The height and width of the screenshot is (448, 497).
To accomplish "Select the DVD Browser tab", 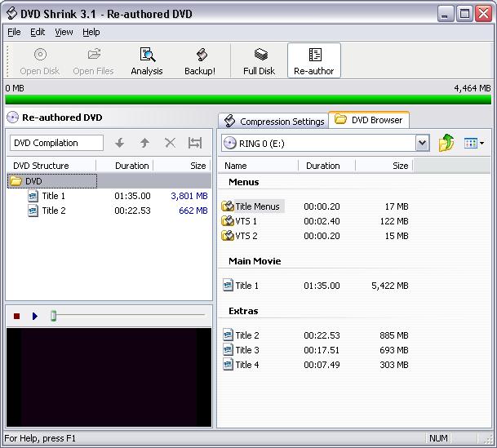I will [x=369, y=120].
